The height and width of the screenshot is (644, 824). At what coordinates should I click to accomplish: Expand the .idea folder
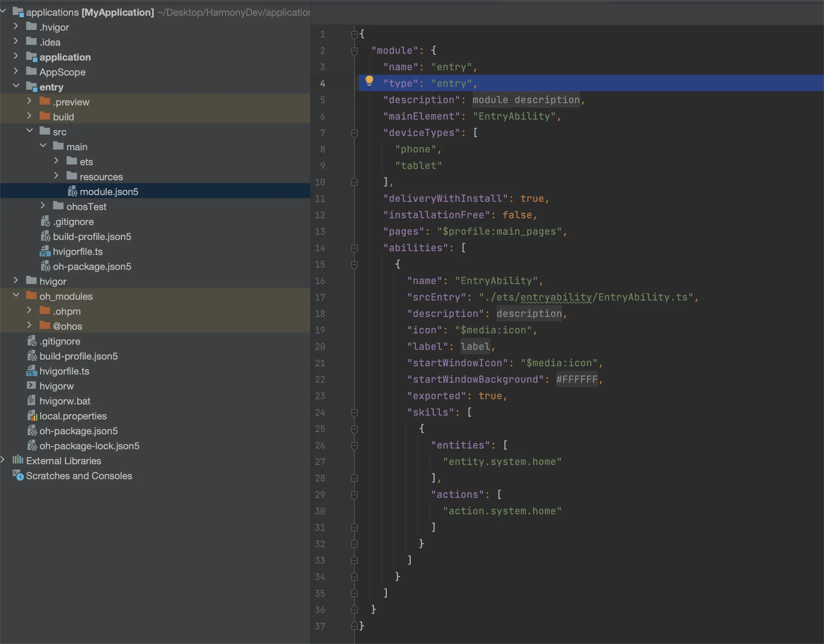coord(15,41)
